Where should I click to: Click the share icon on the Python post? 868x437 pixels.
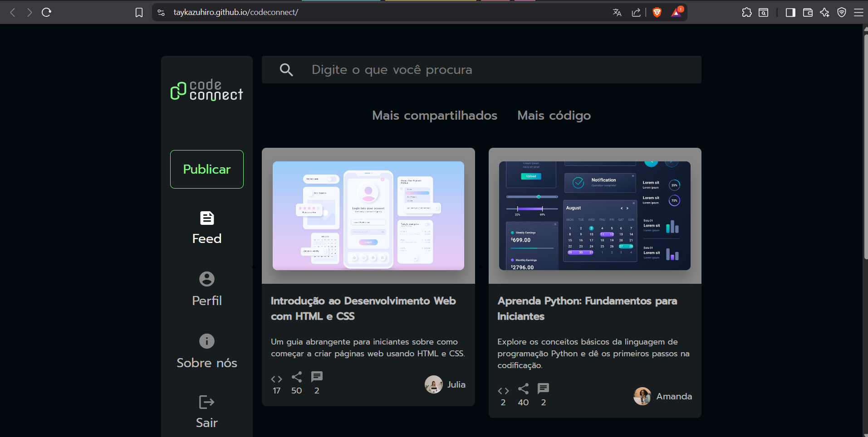pos(523,388)
